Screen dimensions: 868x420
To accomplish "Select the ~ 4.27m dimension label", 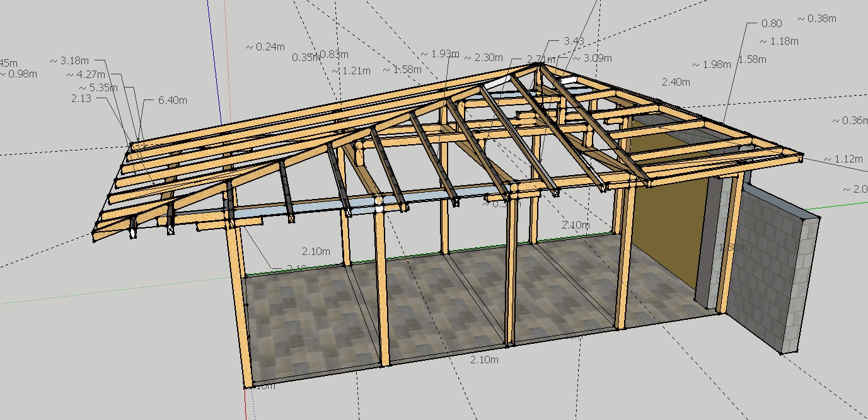I will (86, 75).
